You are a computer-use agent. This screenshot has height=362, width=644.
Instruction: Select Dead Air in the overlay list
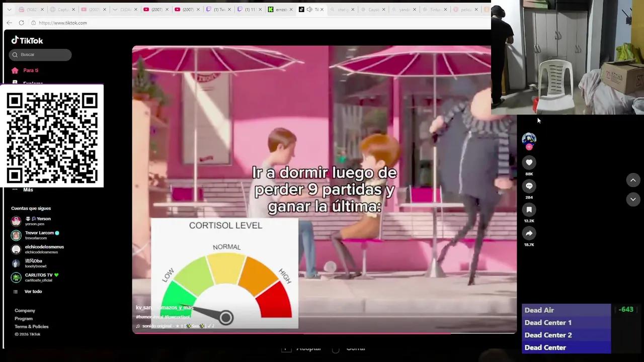tap(566, 310)
